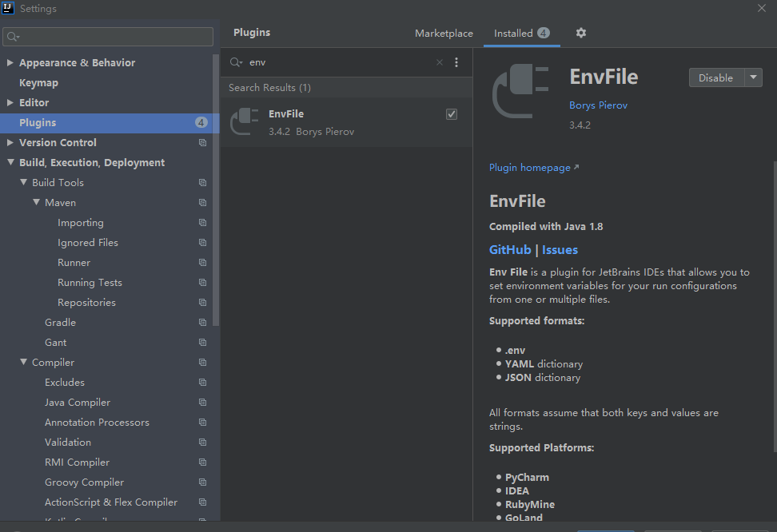
Task: Expand the Version Control settings node
Action: click(10, 143)
